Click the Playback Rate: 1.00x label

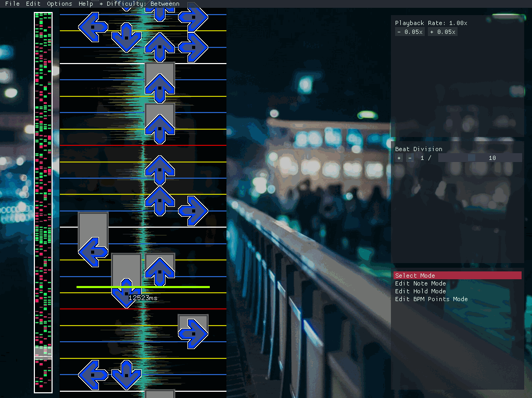pos(431,23)
